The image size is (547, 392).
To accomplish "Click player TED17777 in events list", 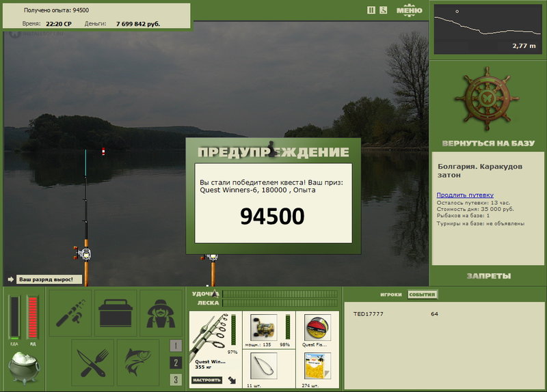I will click(x=368, y=314).
